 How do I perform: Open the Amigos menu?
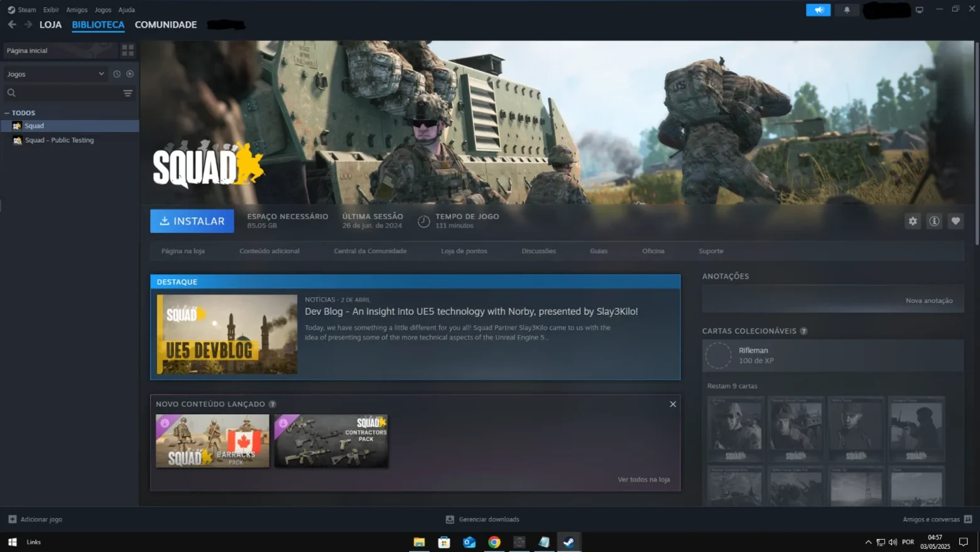77,10
